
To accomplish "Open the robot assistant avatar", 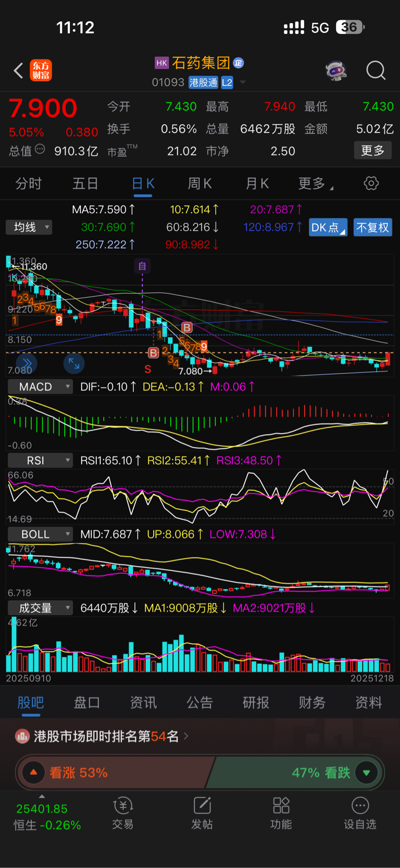I will point(336,70).
